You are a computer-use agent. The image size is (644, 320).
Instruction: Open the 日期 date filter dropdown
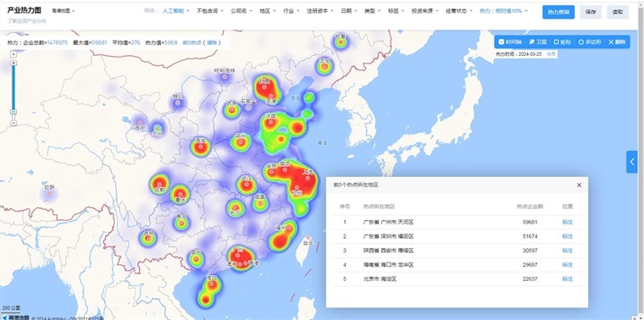(x=349, y=11)
